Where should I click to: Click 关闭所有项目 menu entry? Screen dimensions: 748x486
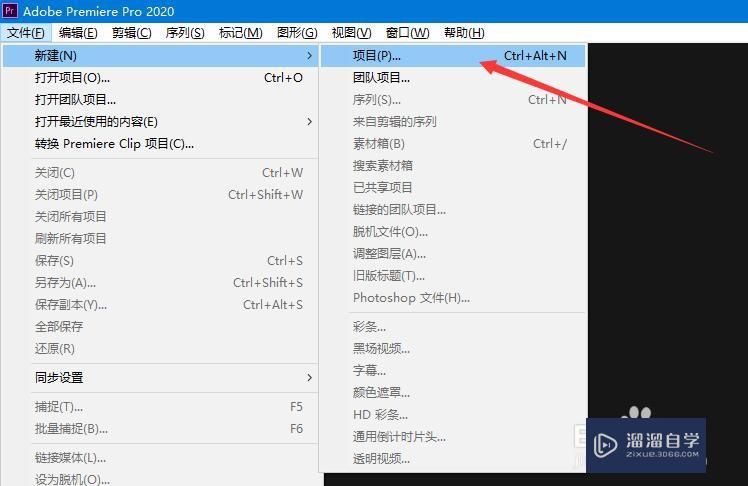pos(160,216)
